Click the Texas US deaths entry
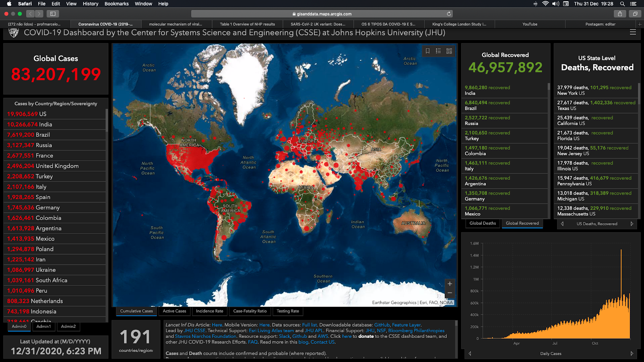The width and height of the screenshot is (644, 362). pyautogui.click(x=597, y=105)
